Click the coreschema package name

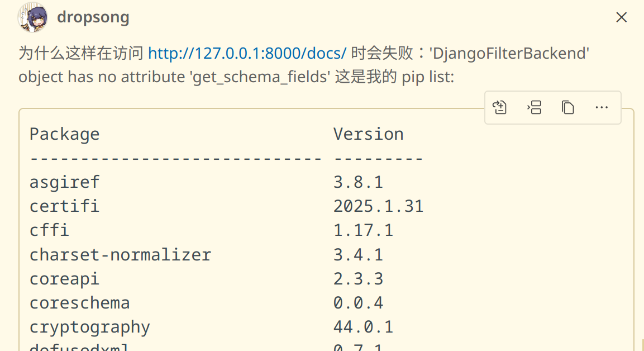pyautogui.click(x=79, y=303)
